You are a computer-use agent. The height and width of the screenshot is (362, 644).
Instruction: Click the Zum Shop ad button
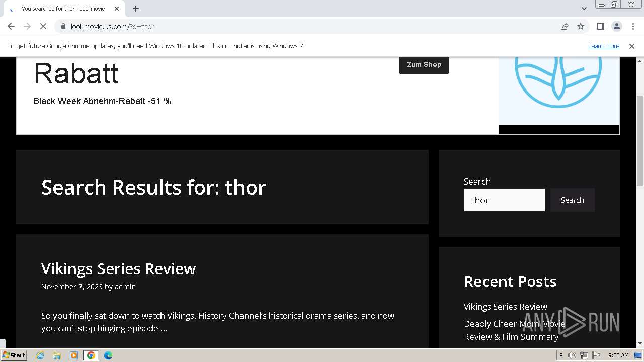tap(424, 64)
